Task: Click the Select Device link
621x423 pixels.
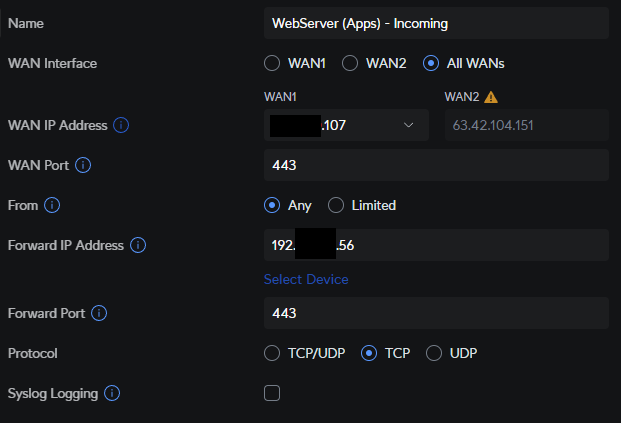Action: (x=305, y=279)
